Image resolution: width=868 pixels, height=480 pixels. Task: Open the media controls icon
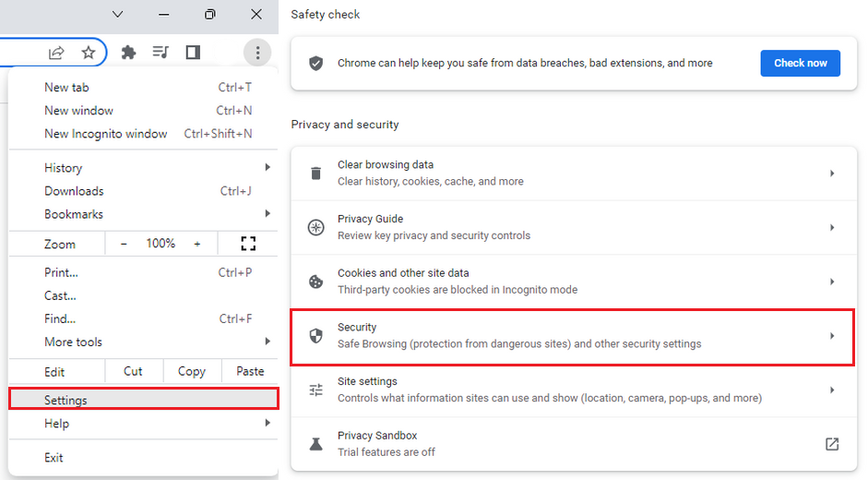161,53
